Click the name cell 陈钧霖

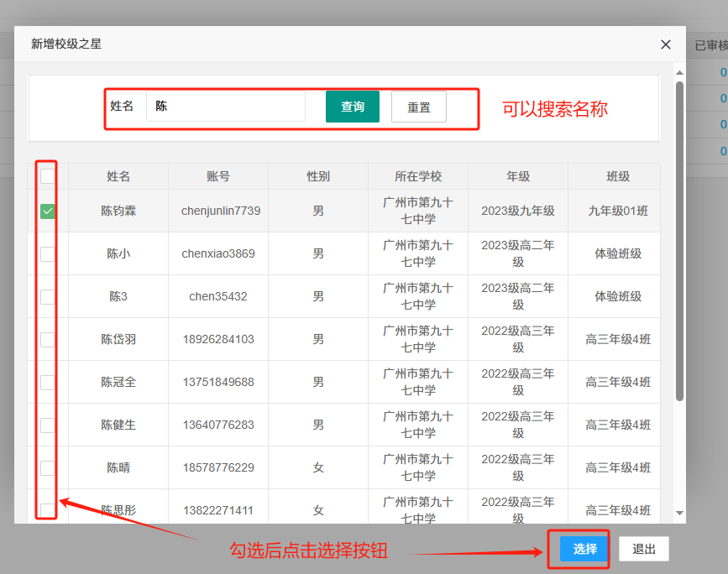tap(118, 211)
